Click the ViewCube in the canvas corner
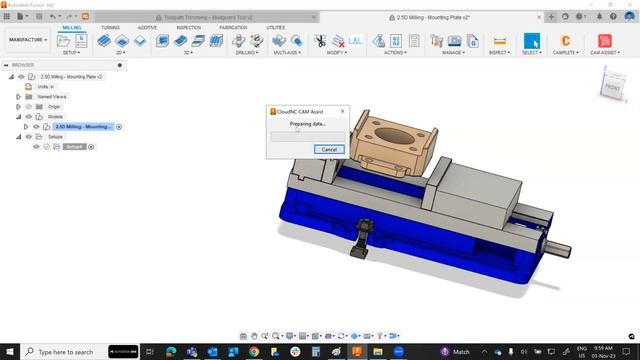Viewport: 640px width, 360px height. coord(613,86)
